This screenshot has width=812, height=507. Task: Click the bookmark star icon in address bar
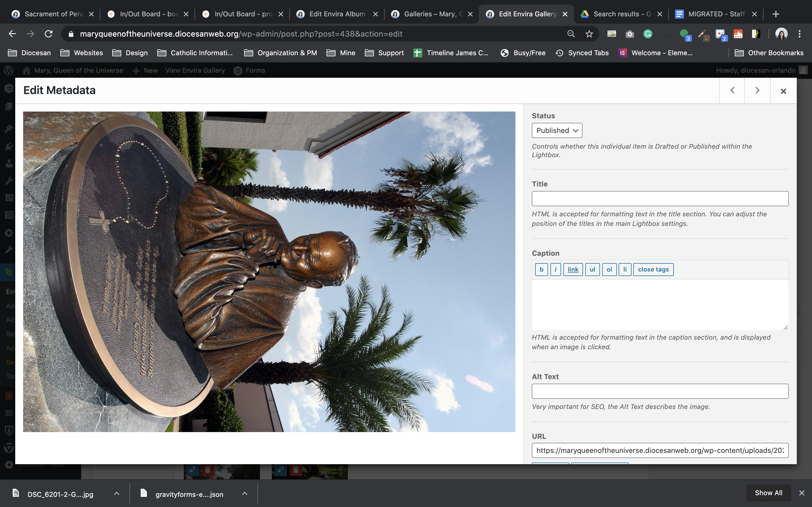[589, 34]
